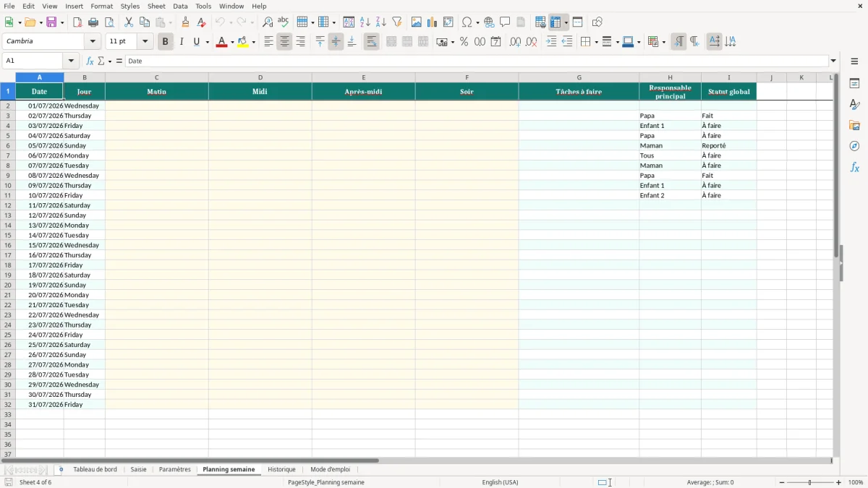This screenshot has height=488, width=868.
Task: Open Font Color dropdown arrow
Action: (231, 42)
